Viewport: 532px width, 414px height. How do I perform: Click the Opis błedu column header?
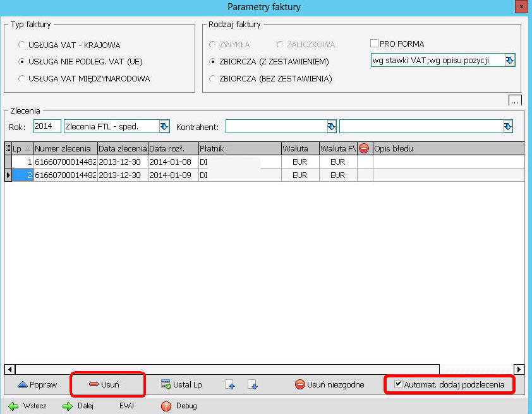click(x=449, y=148)
